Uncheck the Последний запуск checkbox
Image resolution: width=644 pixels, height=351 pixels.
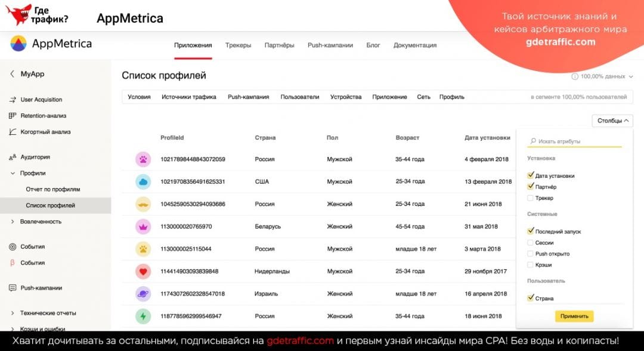click(530, 231)
